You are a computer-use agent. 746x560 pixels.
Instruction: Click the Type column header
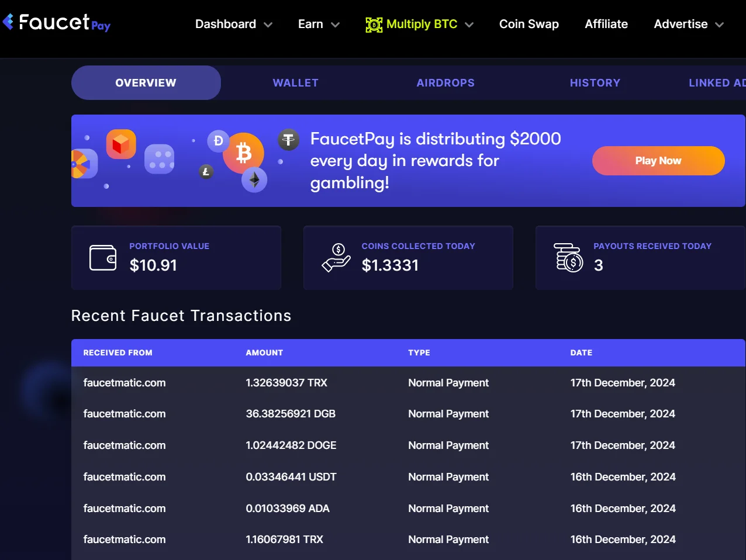pyautogui.click(x=419, y=352)
